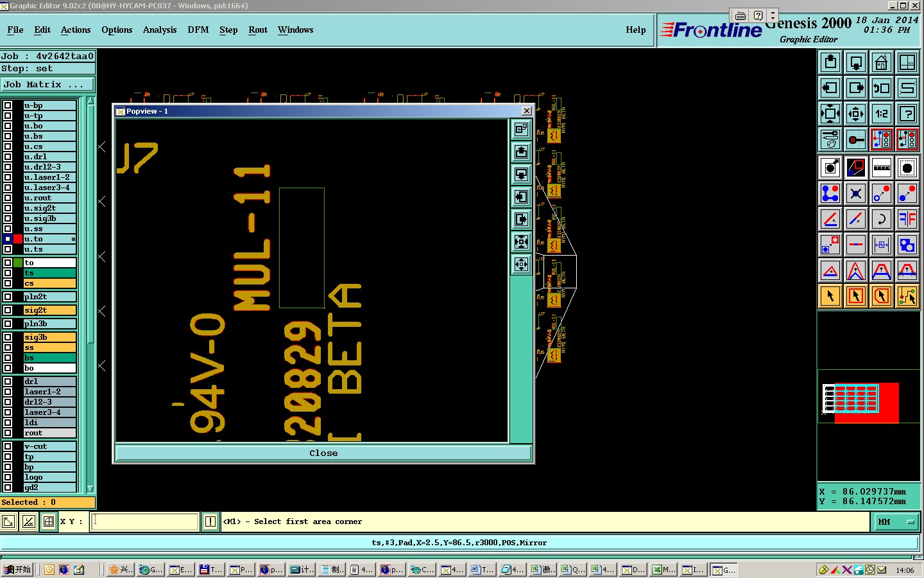Viewport: 924px width, 578px height.
Task: Toggle checkbox for layer rout
Action: coord(8,433)
